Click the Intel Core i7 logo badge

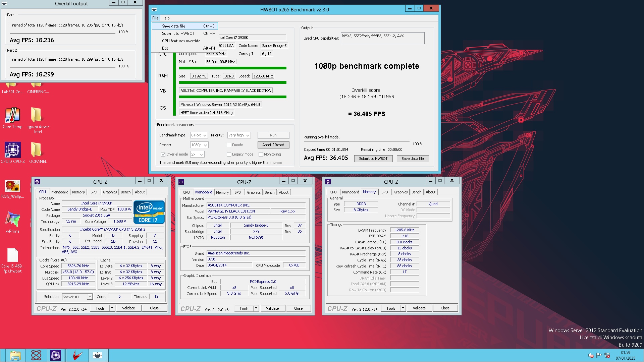(x=149, y=212)
